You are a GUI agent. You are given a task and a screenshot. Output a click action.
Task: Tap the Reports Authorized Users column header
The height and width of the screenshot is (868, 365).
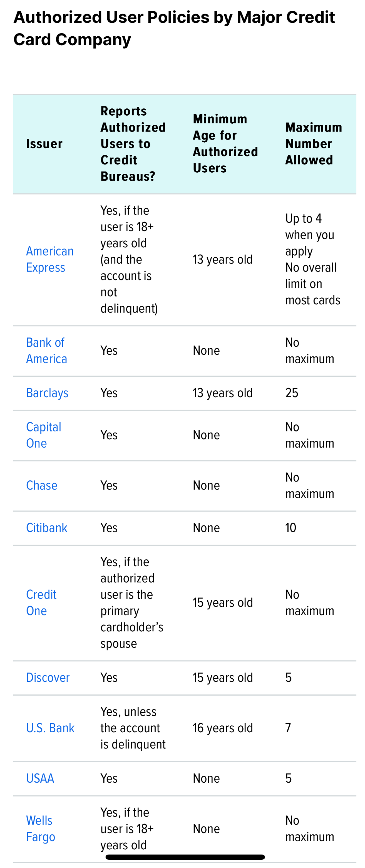[x=133, y=144]
